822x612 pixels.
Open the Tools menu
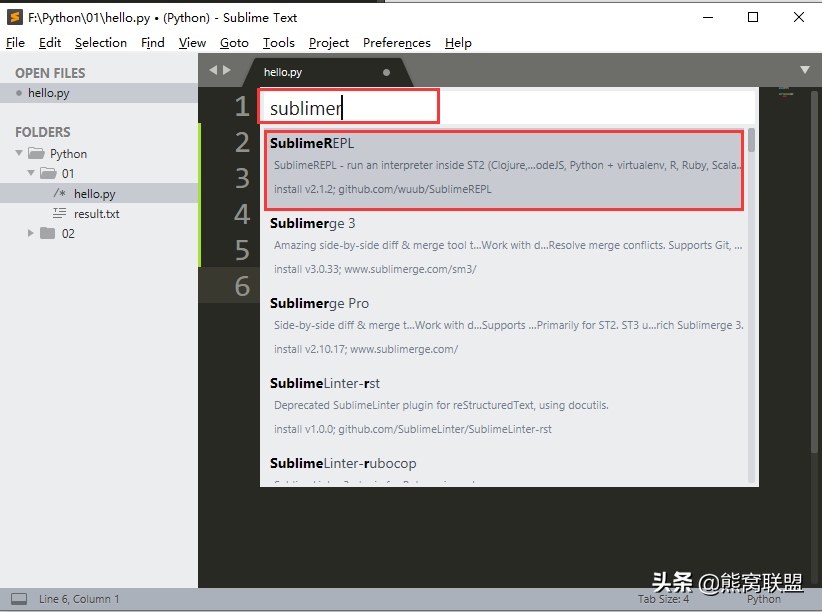point(279,42)
